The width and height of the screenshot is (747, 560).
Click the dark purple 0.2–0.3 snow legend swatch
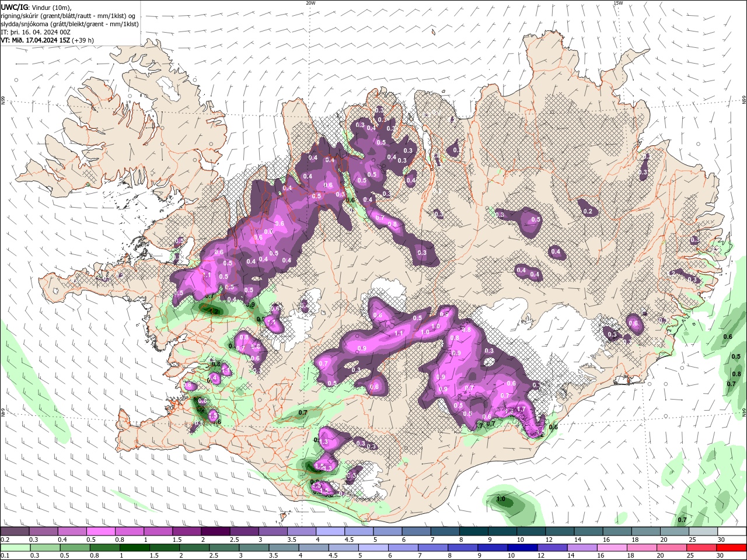pos(15,531)
